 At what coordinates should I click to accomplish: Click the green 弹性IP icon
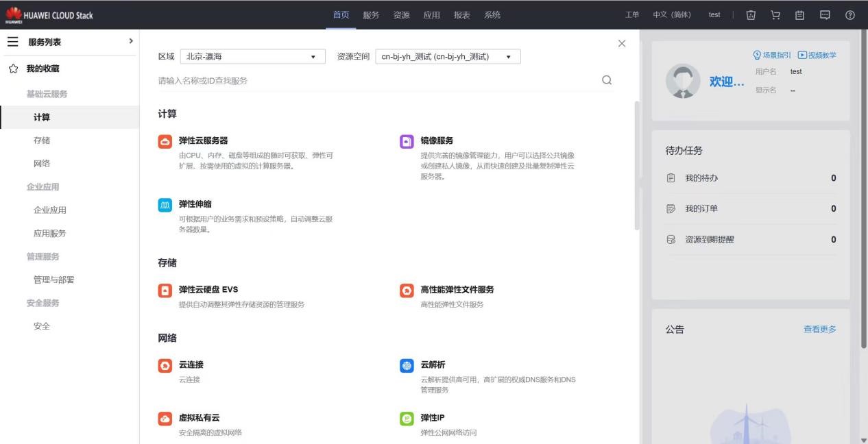[407, 419]
